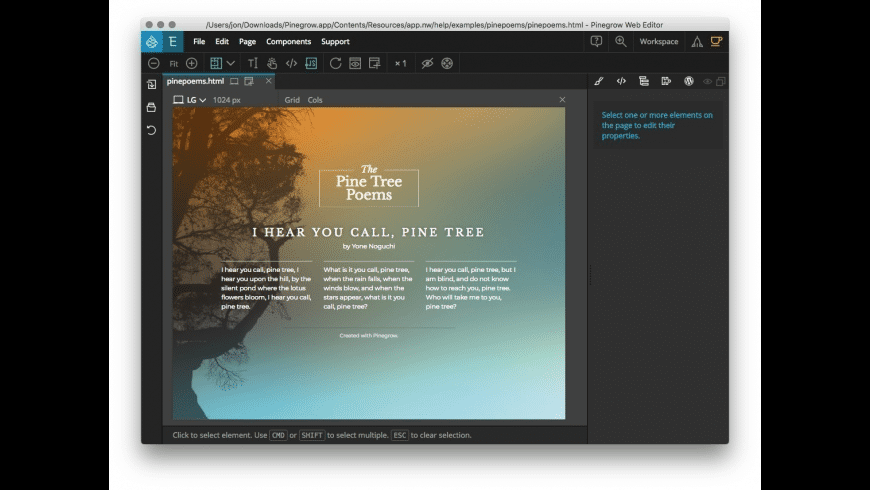Open the Components menu
The height and width of the screenshot is (490, 870).
click(x=288, y=42)
